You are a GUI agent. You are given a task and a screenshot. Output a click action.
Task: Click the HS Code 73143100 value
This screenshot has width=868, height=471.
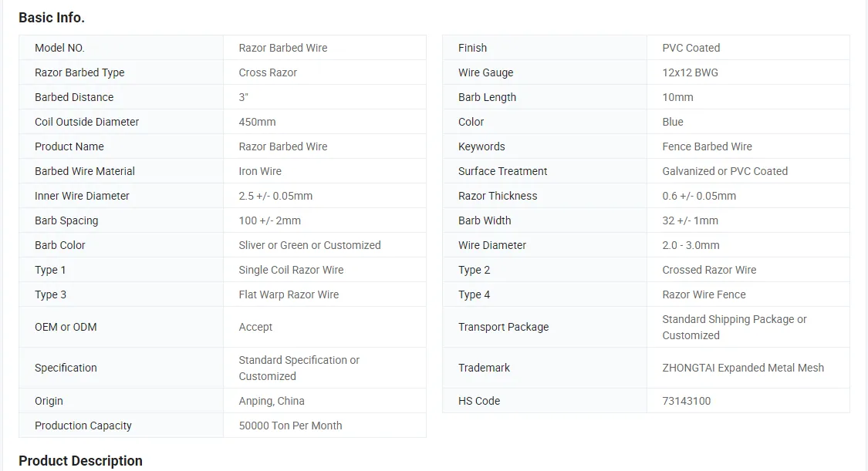point(686,401)
